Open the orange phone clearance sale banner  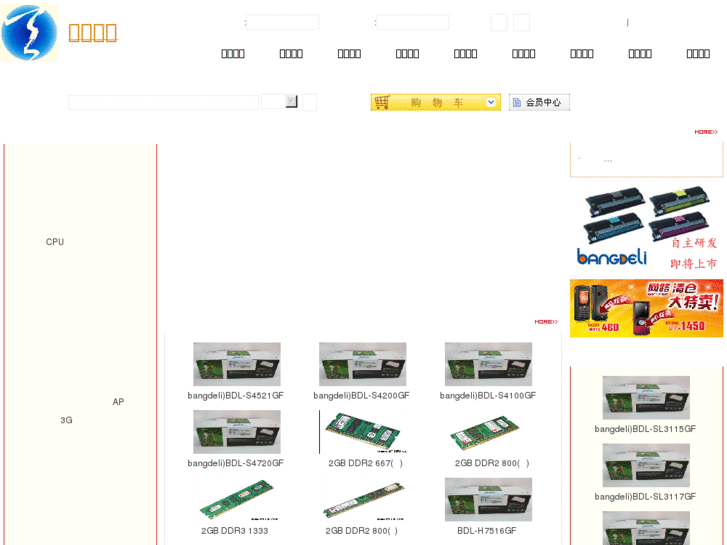point(646,308)
